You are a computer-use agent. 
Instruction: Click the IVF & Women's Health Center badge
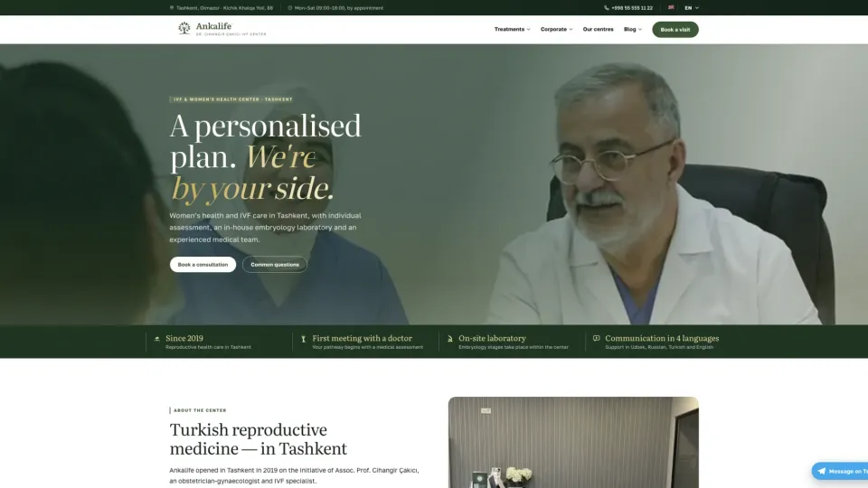click(x=232, y=99)
